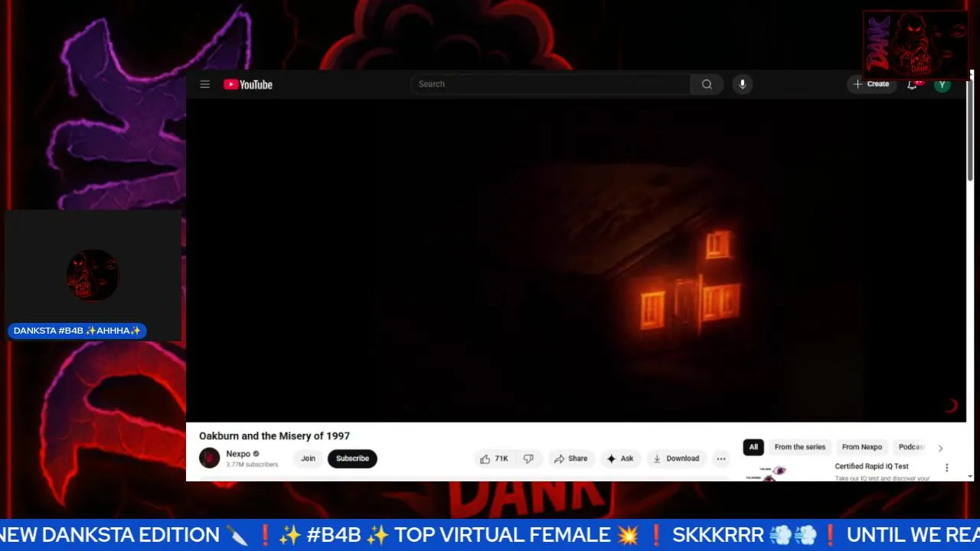The image size is (980, 551).
Task: Click the DANKSTA profile avatar in the overlay
Action: point(93,275)
